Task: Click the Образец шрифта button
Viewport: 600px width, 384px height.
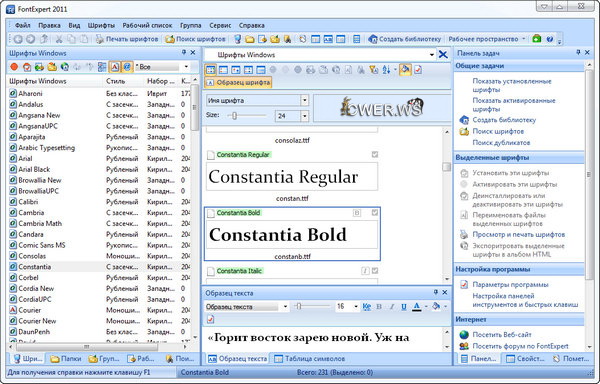Action: click(238, 83)
